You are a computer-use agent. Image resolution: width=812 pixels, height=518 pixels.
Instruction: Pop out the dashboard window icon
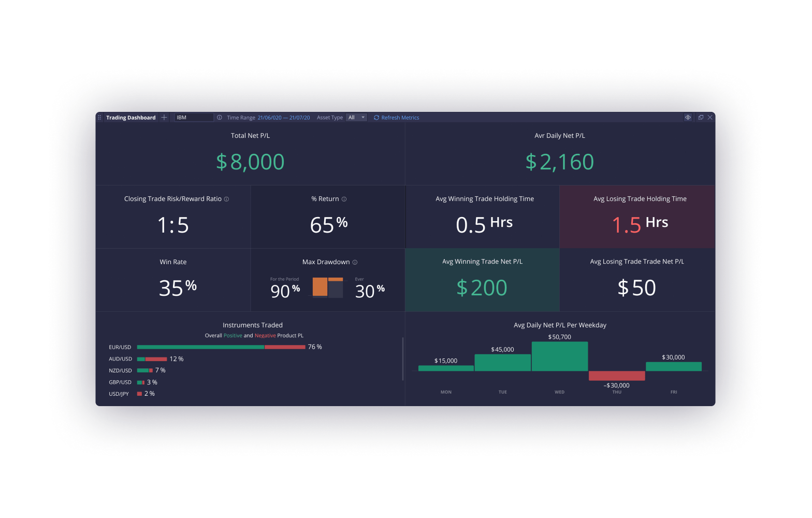701,118
